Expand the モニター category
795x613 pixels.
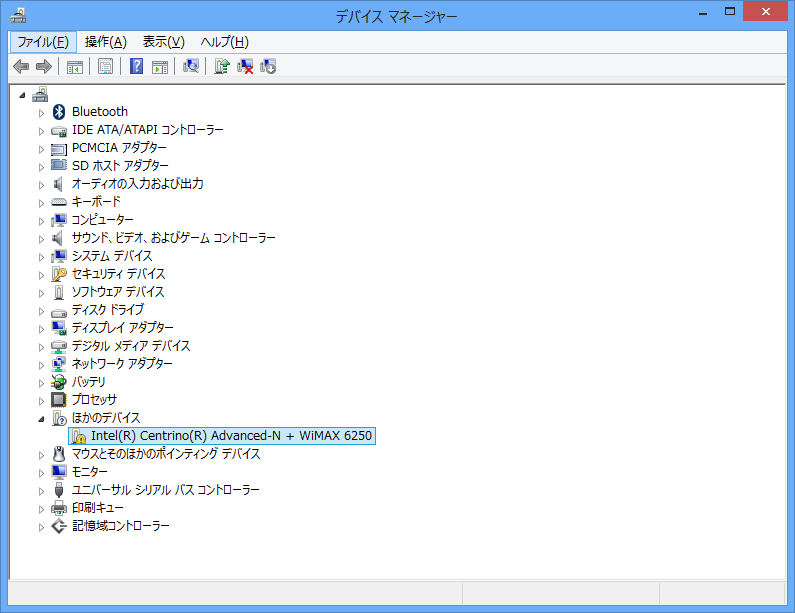coord(42,473)
